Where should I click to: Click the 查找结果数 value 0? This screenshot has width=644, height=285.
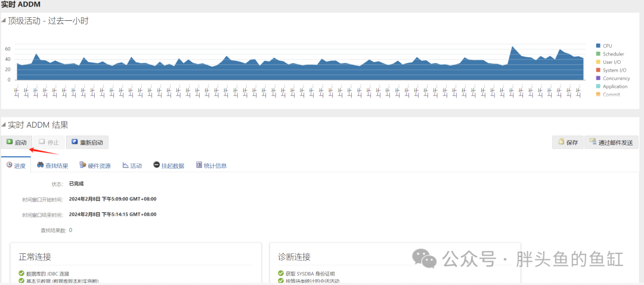tap(70, 230)
